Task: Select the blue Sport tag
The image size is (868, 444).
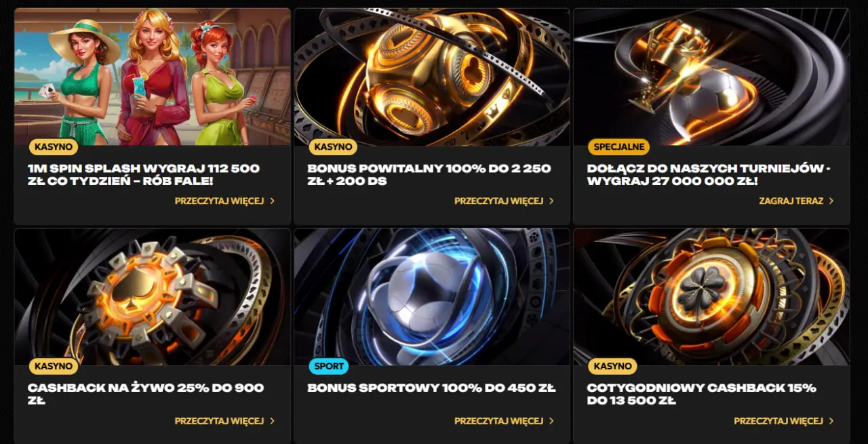Action: 329,366
